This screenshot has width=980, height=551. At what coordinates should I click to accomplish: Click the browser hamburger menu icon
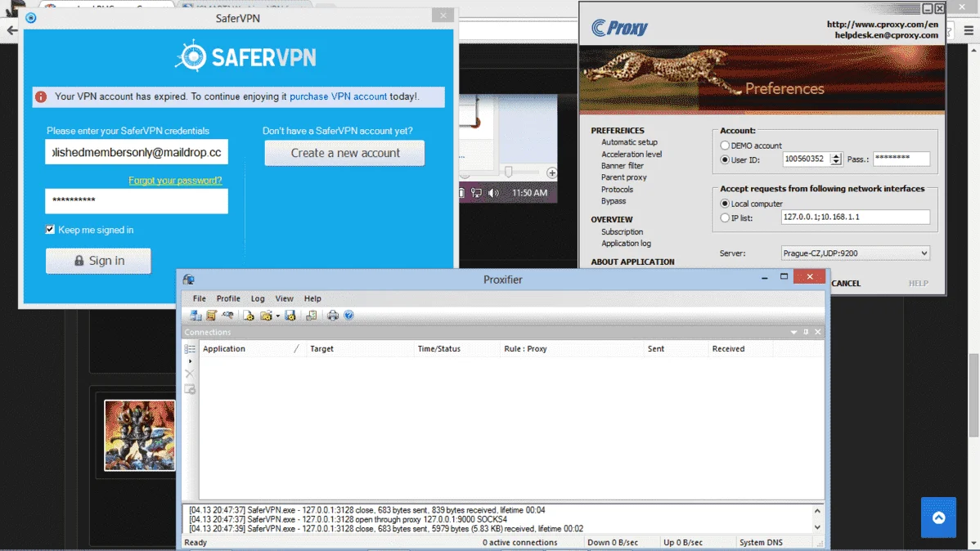point(969,30)
